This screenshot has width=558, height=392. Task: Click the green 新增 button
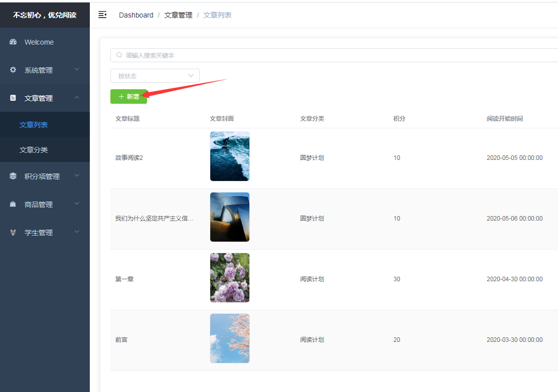pyautogui.click(x=128, y=96)
